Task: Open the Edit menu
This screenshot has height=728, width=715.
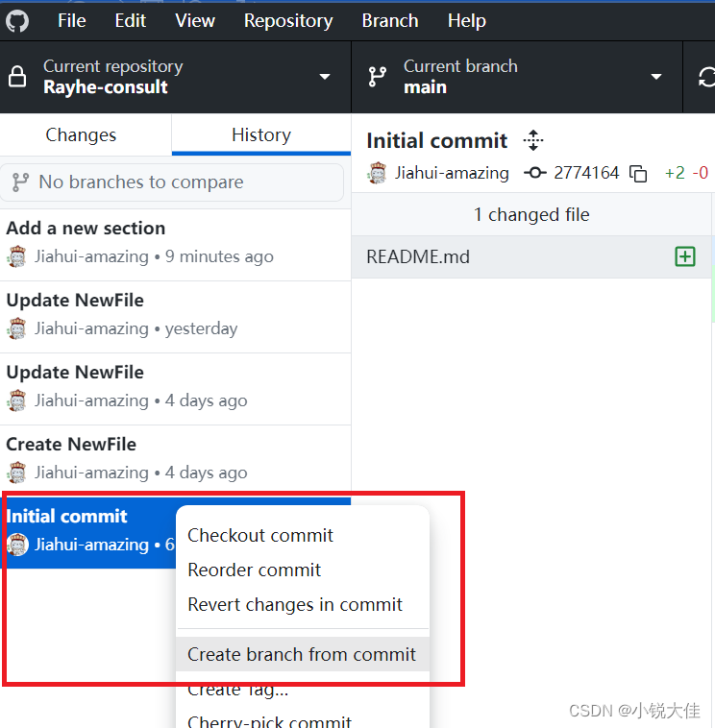Action: coord(131,21)
